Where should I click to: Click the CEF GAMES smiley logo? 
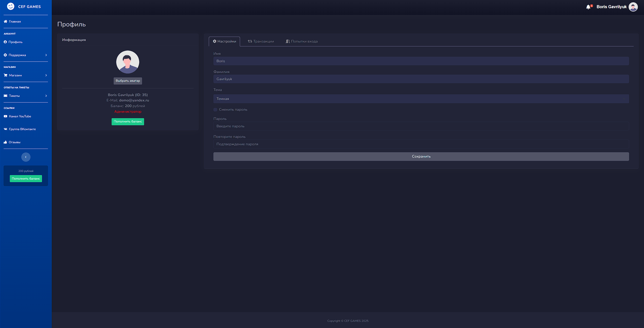point(11,6)
